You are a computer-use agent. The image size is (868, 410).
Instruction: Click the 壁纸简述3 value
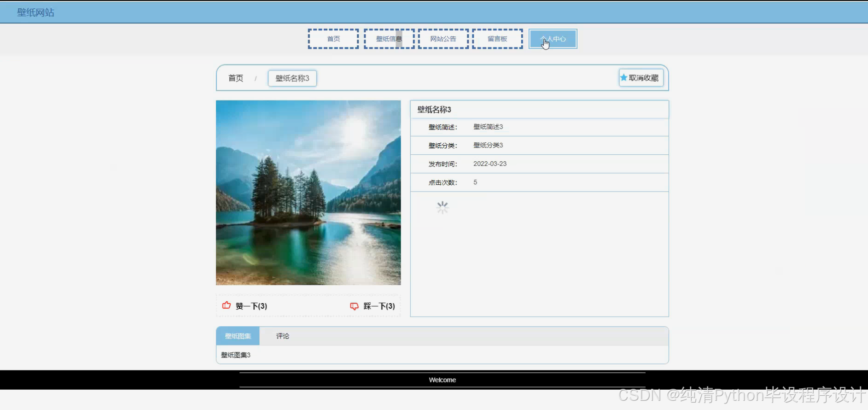pyautogui.click(x=488, y=127)
